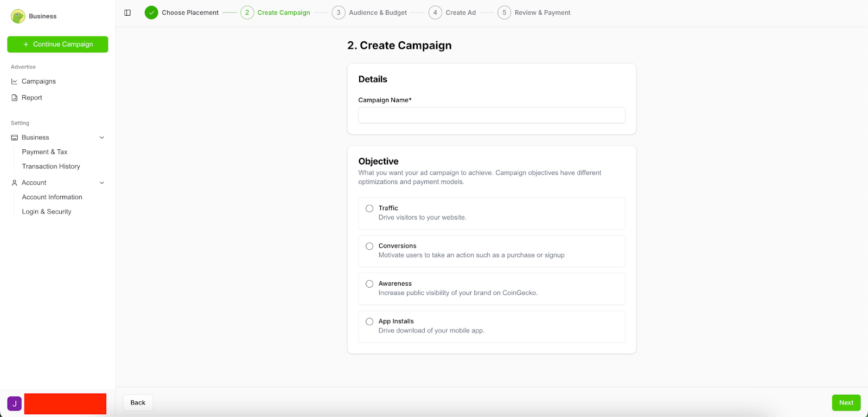This screenshot has height=417, width=868.
Task: Click the Business brand title text
Action: click(43, 16)
